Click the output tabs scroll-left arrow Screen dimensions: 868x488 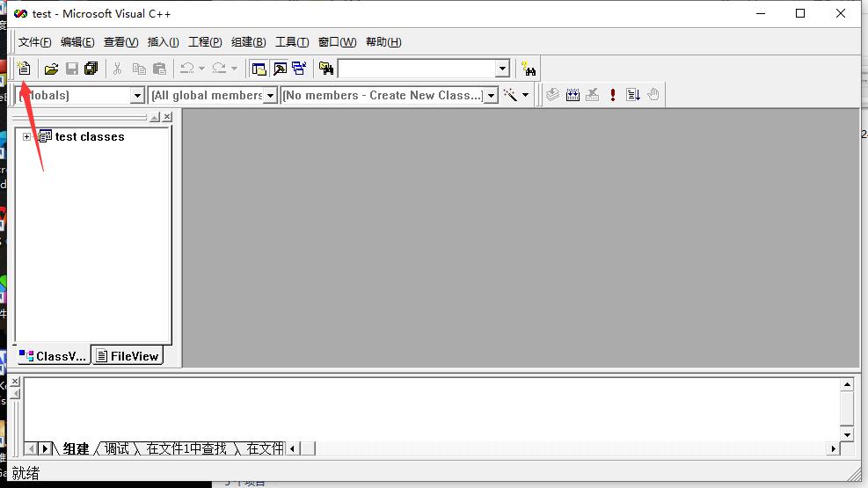pos(32,448)
